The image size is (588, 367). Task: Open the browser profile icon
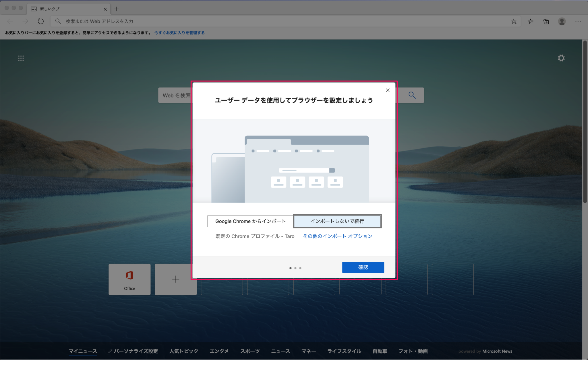[562, 21]
